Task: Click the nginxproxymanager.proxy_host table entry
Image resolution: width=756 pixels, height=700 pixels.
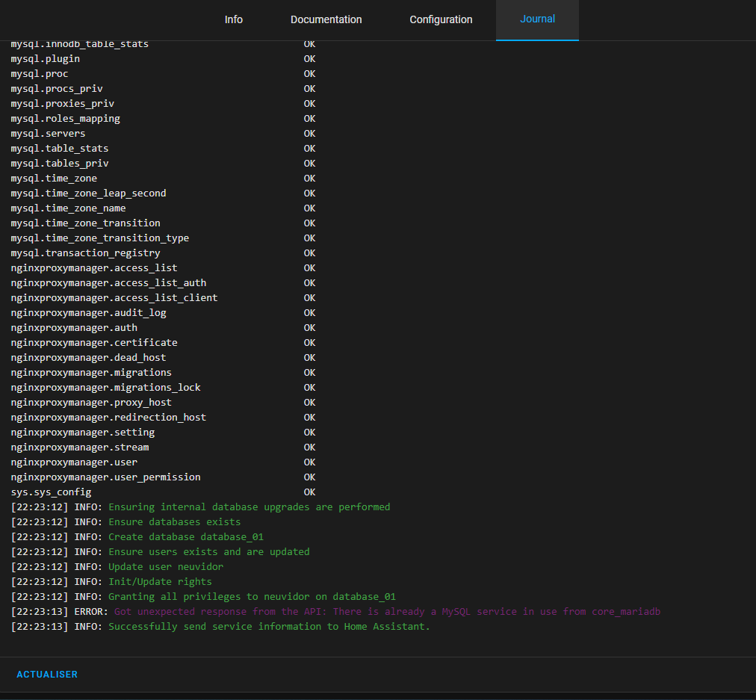Action: tap(91, 403)
